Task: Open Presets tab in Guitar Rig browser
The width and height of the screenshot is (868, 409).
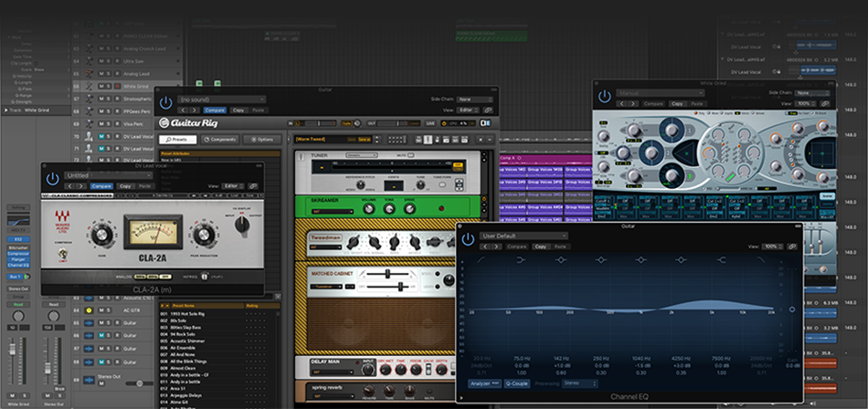Action: point(177,140)
